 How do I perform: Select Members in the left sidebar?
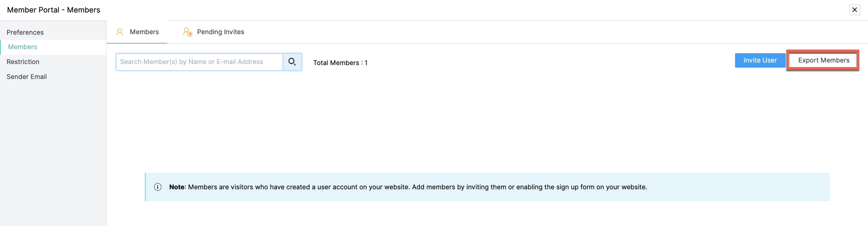point(23,47)
